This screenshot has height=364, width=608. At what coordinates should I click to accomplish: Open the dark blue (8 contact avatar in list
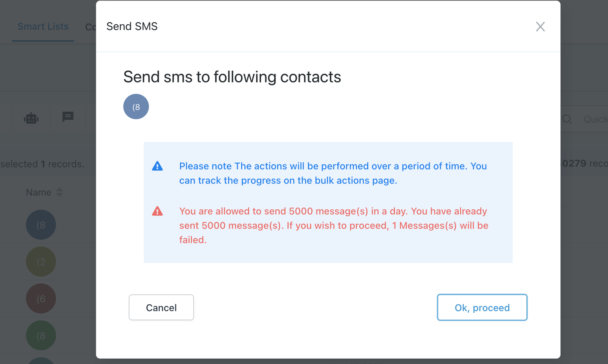[x=41, y=225]
